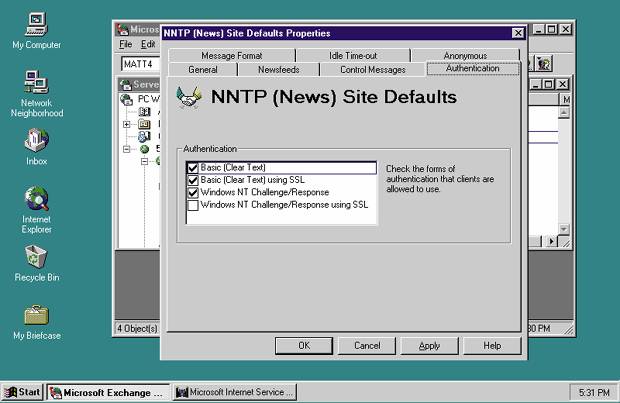Open the General tab
Viewport: 620px width, 403px height.
[203, 70]
